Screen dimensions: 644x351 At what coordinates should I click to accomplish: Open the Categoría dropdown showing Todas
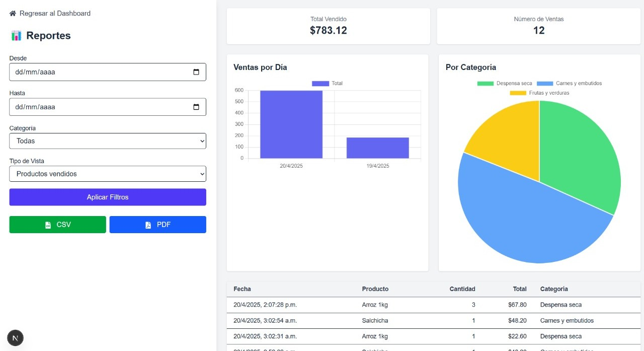pyautogui.click(x=107, y=141)
